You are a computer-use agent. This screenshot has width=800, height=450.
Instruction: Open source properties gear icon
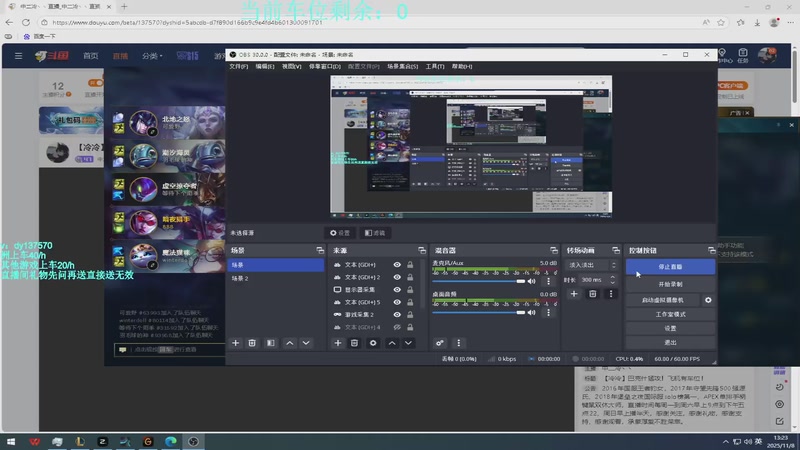[373, 343]
